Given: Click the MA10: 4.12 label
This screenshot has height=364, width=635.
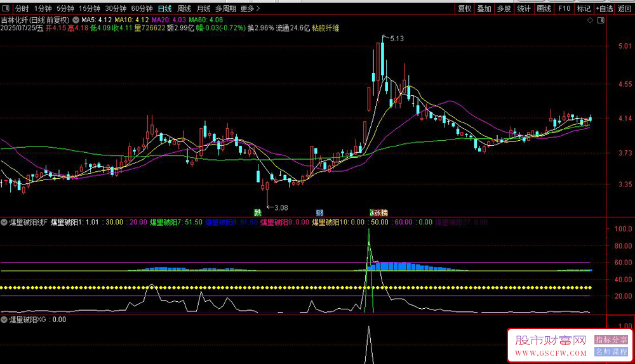Looking at the screenshot, I should click(131, 20).
